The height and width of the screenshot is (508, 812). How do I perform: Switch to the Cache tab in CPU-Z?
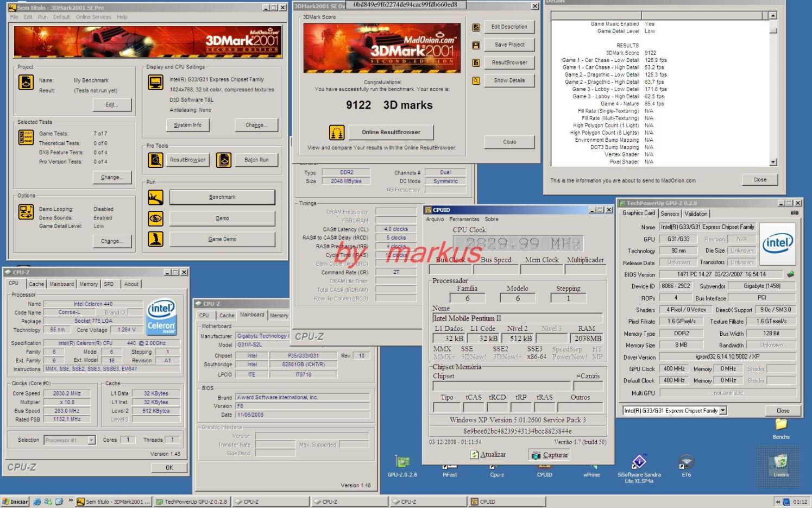36,284
